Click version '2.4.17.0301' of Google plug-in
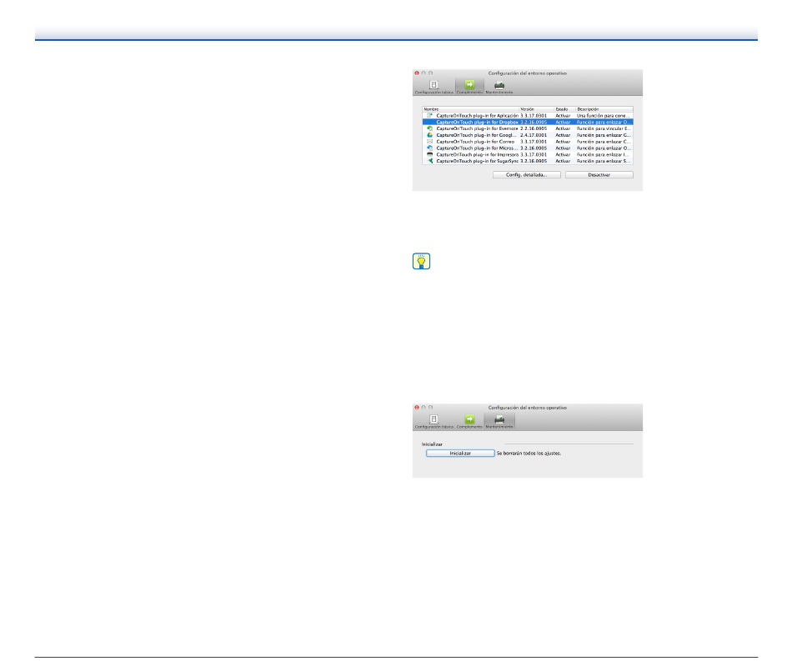Image resolution: width=792 pixels, height=672 pixels. coord(534,135)
